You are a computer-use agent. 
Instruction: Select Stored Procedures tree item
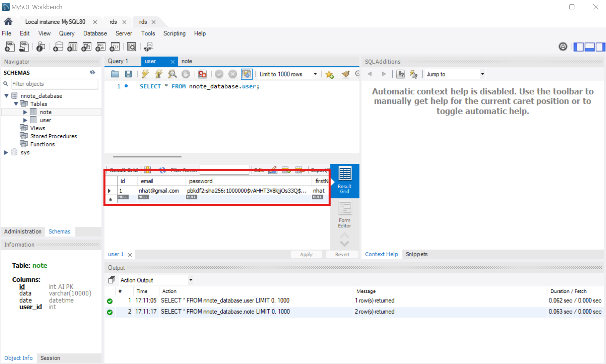[x=53, y=136]
